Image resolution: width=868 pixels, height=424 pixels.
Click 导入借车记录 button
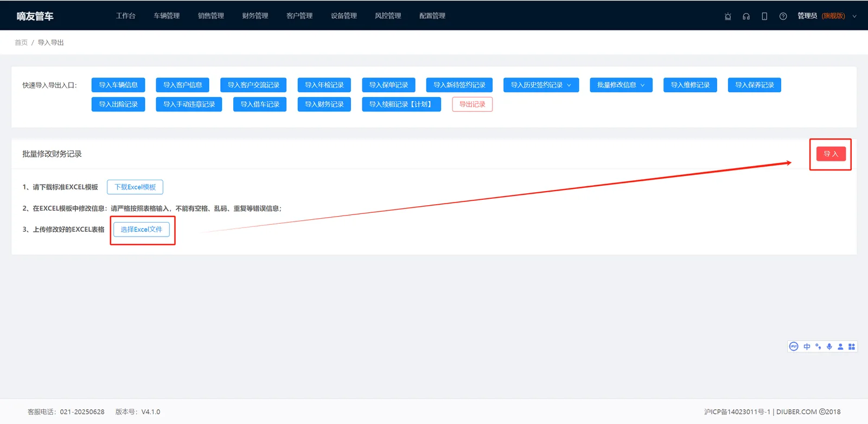(x=260, y=104)
